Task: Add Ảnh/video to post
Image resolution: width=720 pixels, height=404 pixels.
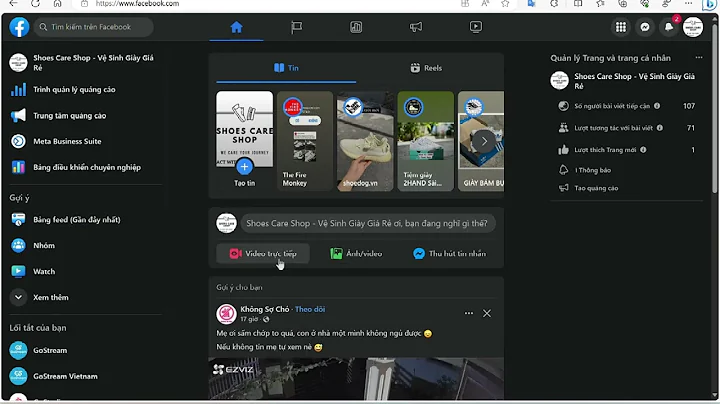Action: pyautogui.click(x=356, y=254)
